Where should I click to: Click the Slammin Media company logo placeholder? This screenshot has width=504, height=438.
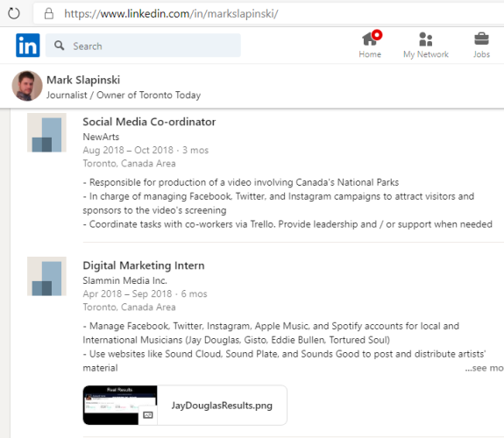46,276
